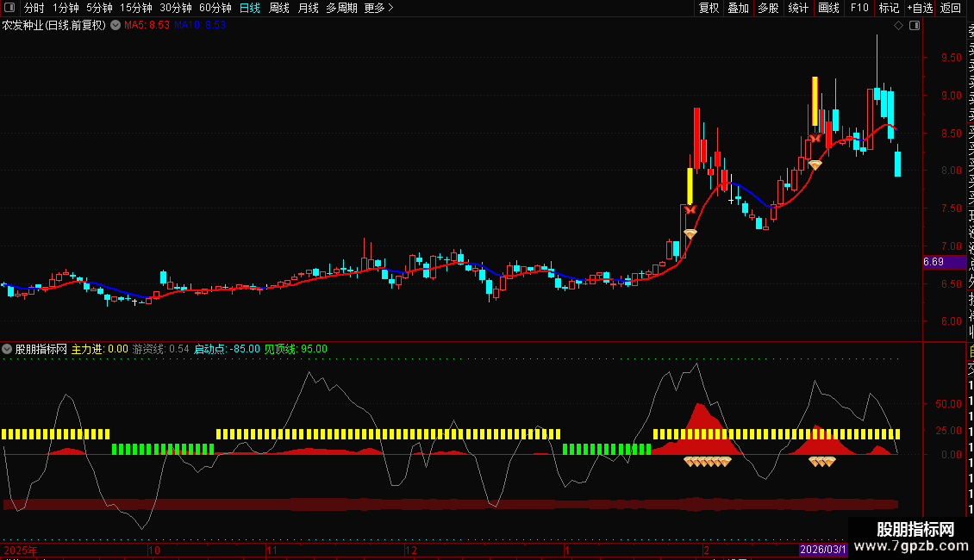
Task: Click the 25.00 indicator axis label
Action: click(x=948, y=430)
